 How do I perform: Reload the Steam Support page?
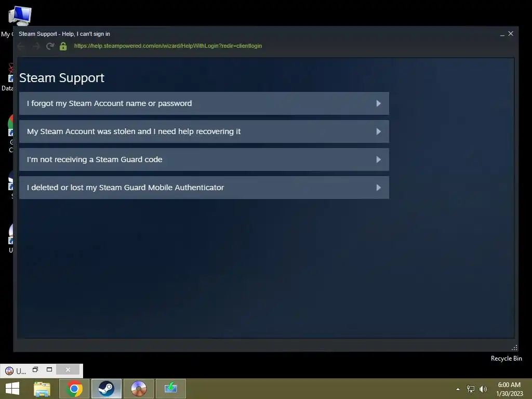(x=50, y=46)
